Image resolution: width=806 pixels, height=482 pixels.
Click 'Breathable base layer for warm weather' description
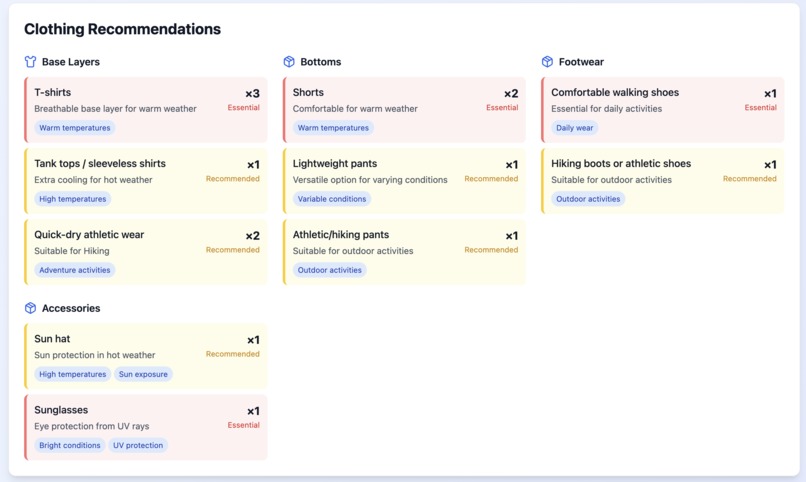[x=115, y=108]
